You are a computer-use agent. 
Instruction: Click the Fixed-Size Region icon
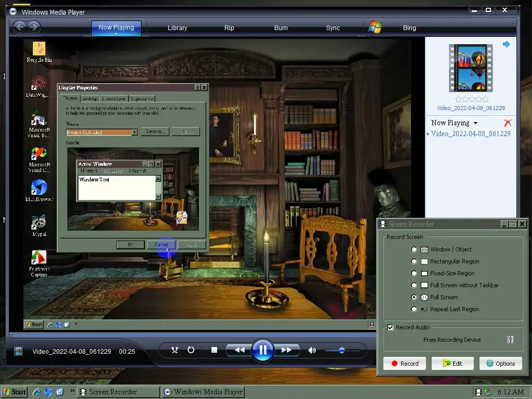pyautogui.click(x=424, y=273)
